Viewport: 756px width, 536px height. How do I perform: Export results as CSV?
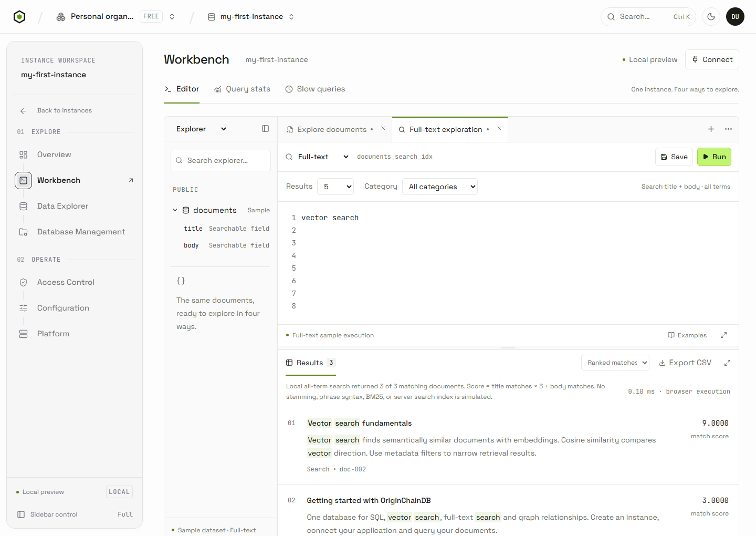685,363
